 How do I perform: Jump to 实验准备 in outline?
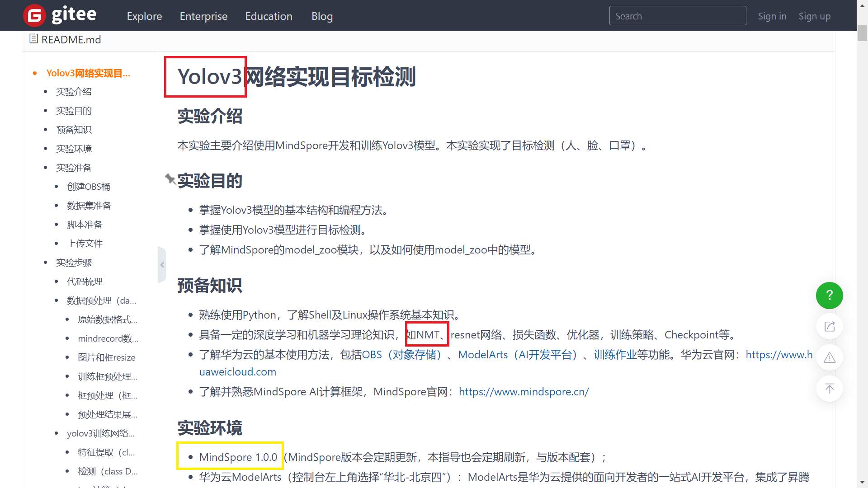[x=74, y=168]
